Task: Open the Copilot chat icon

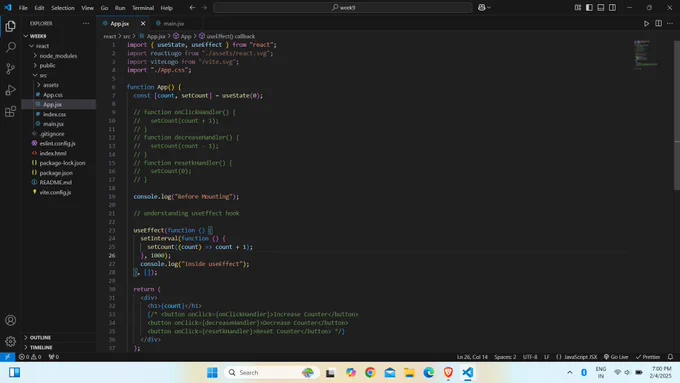Action: pyautogui.click(x=481, y=7)
